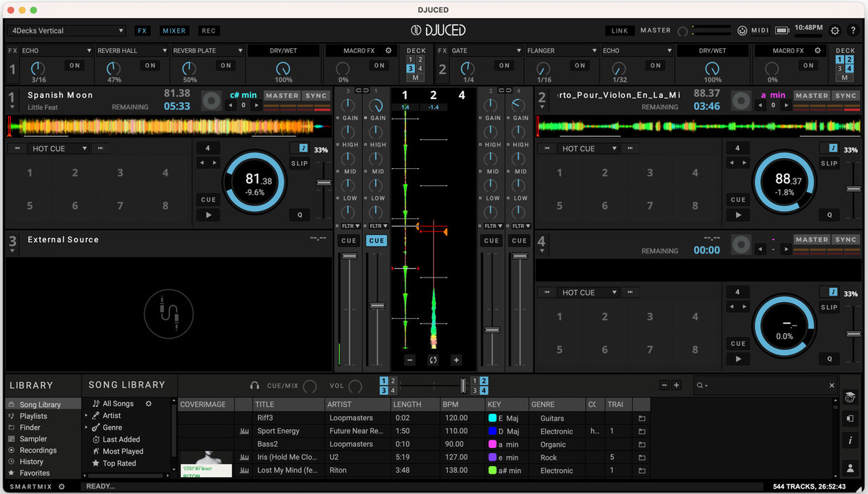Click the Q quantize button on deck 1

click(x=299, y=215)
